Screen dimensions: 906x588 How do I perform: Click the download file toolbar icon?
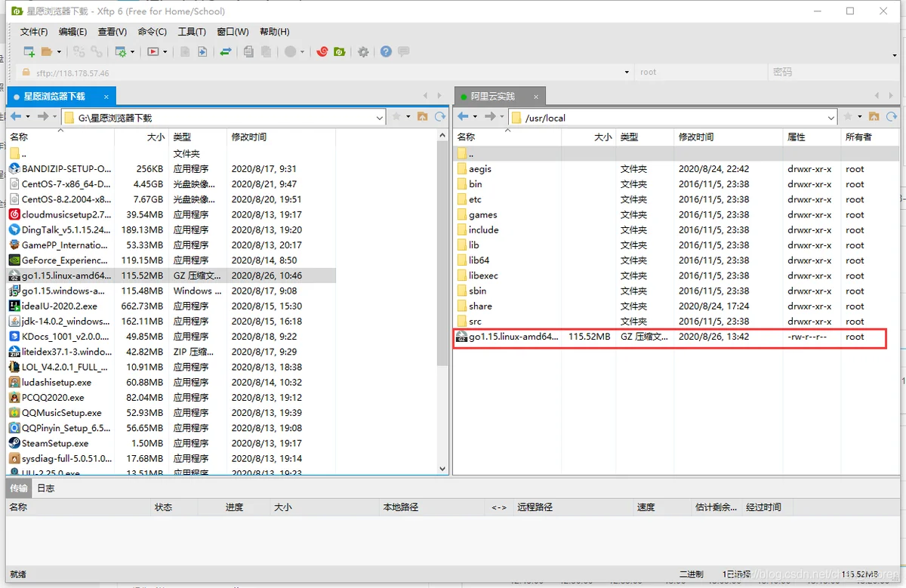tap(202, 51)
